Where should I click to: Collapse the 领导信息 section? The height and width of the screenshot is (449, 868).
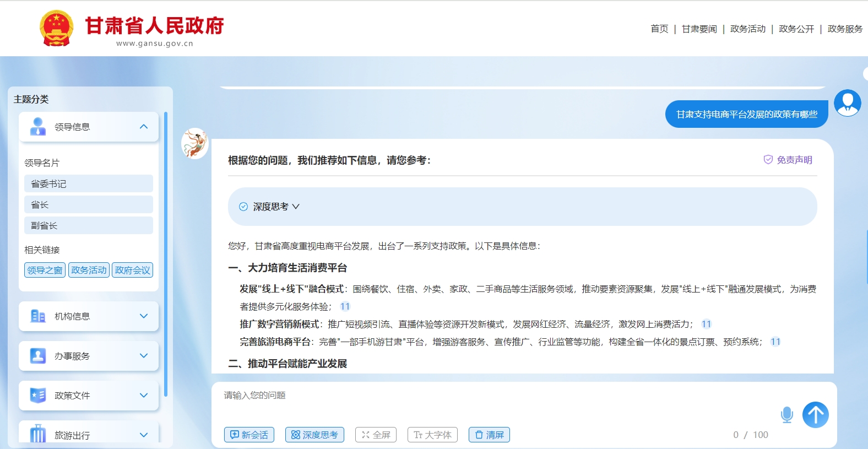(144, 127)
